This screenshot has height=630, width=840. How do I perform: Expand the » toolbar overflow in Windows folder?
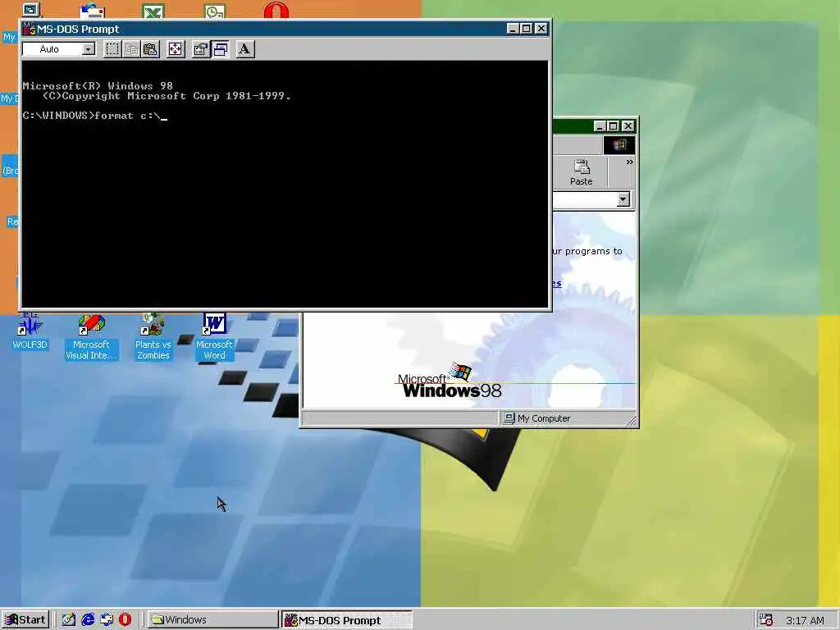[x=629, y=162]
